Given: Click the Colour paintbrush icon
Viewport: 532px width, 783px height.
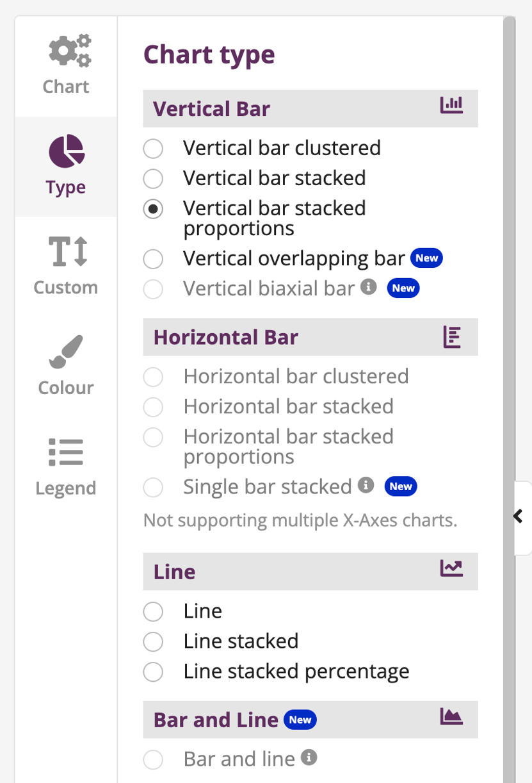Looking at the screenshot, I should tap(65, 351).
